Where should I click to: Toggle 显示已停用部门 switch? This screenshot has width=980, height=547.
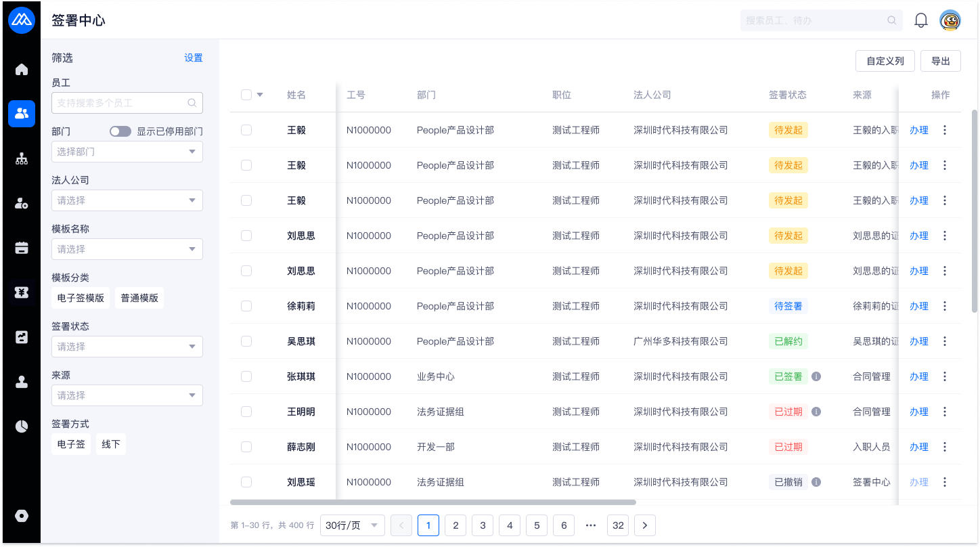coord(120,131)
